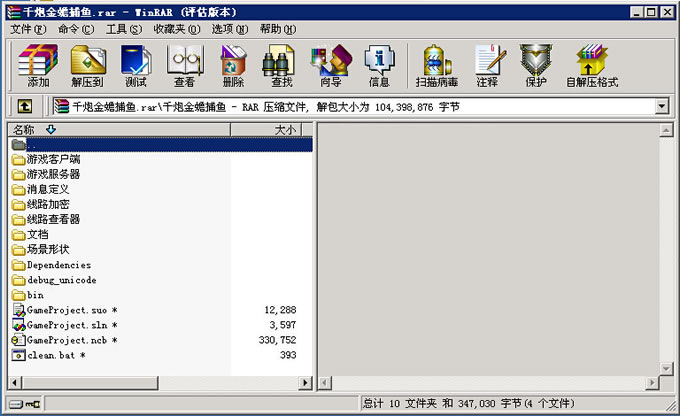Select the 游戏客户端 folder
This screenshot has height=416, width=680.
pos(53,159)
